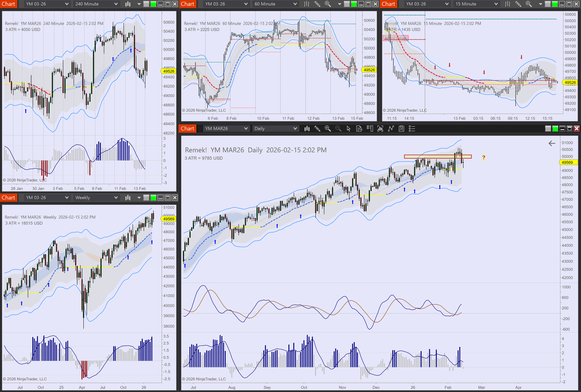This screenshot has width=581, height=392.
Task: Select the cursor pointer tool in Daily chart
Action: coord(349,129)
